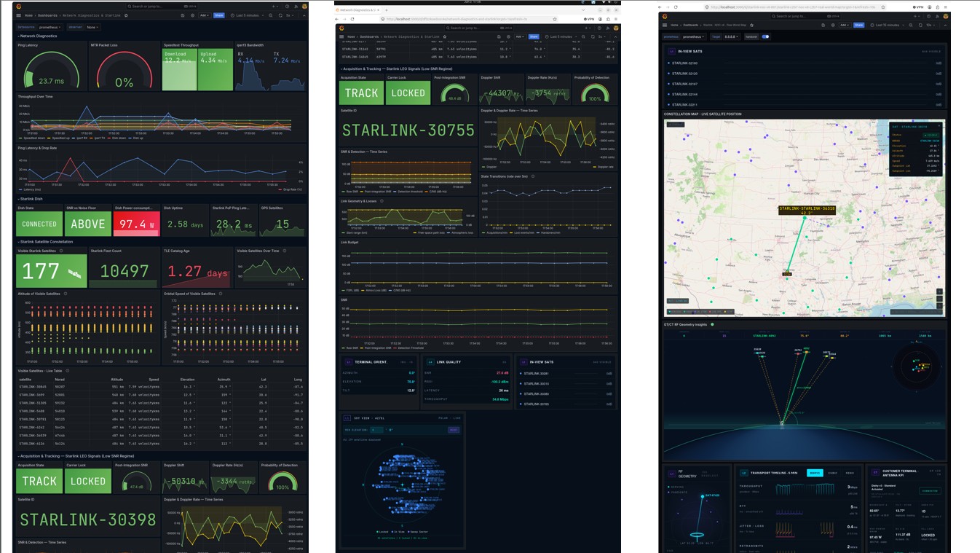Refresh the dashboard in the left window
The width and height of the screenshot is (980, 553).
tap(280, 15)
